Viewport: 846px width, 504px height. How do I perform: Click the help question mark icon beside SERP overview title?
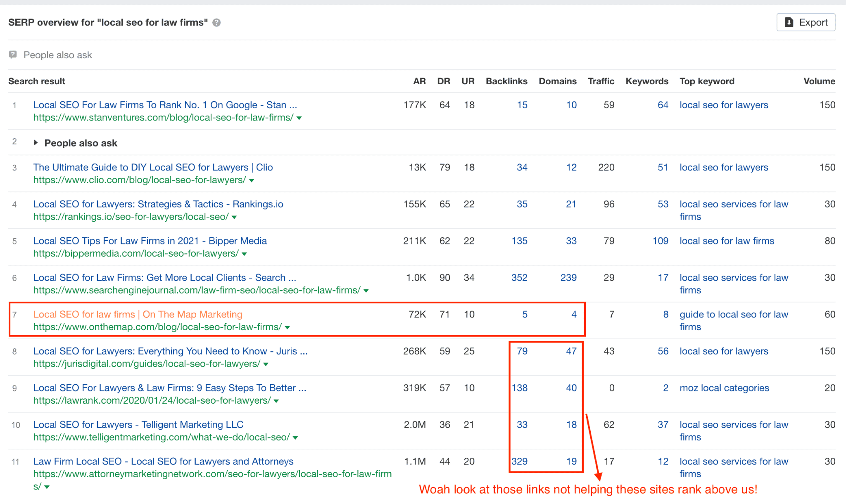(216, 23)
